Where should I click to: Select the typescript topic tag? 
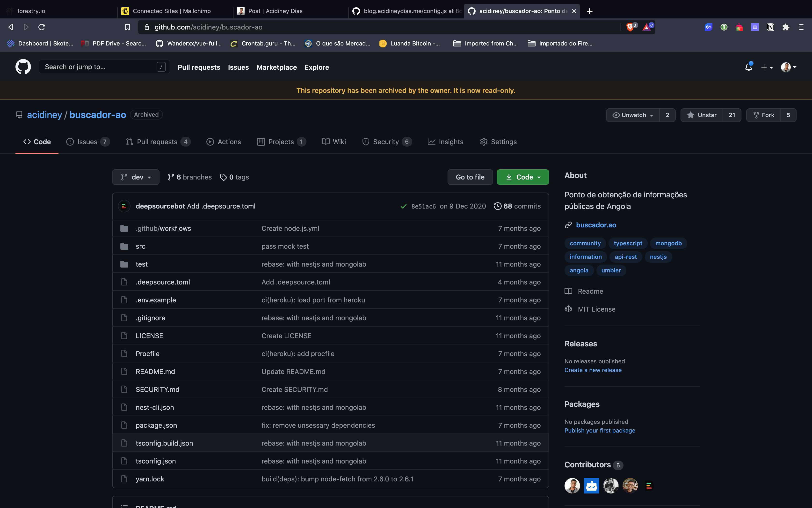[628, 243]
